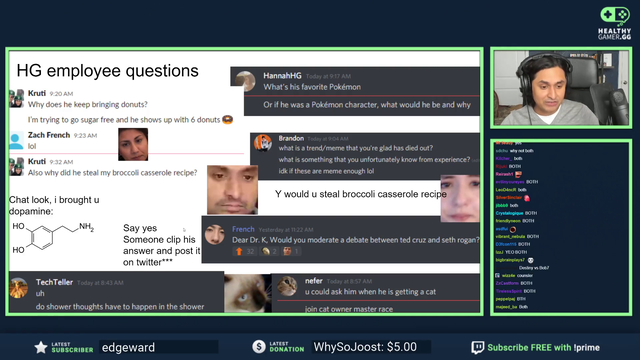Click the emote next to bigbrainplays7 in chat
Image resolution: width=640 pixels, height=360 pixels.
coord(530,260)
